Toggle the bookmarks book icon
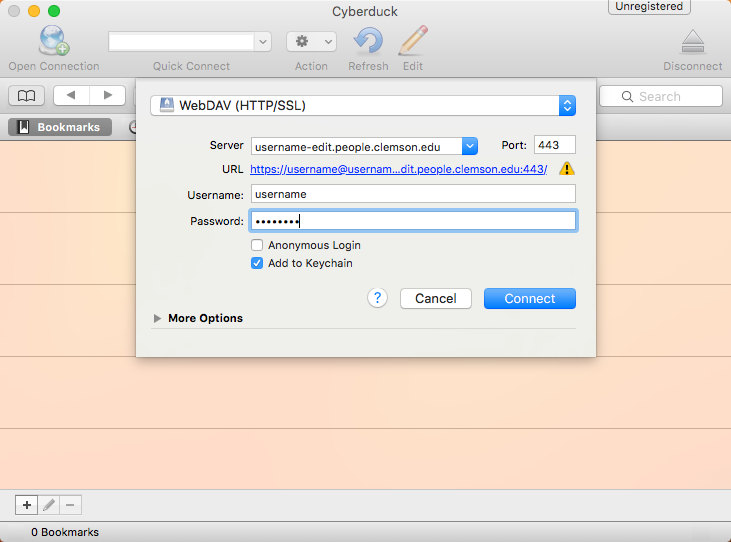 pos(27,96)
